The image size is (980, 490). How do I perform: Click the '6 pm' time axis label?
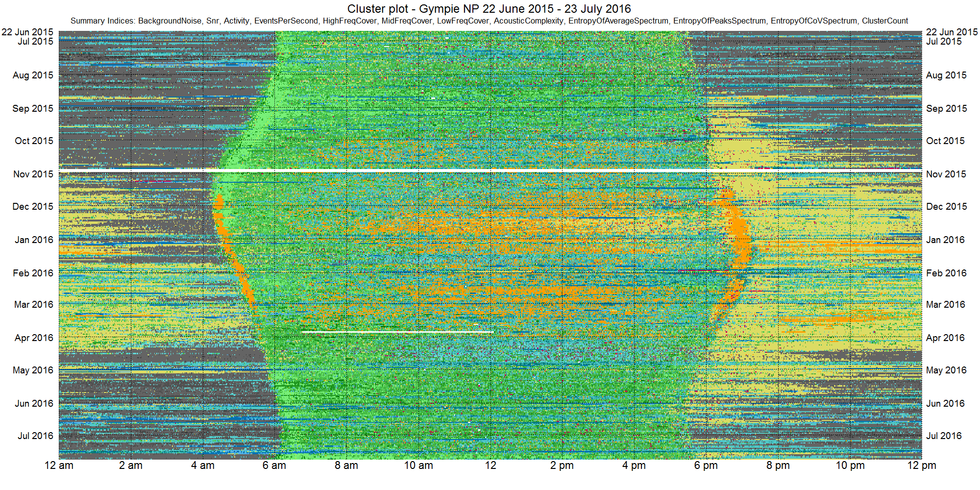coord(706,465)
